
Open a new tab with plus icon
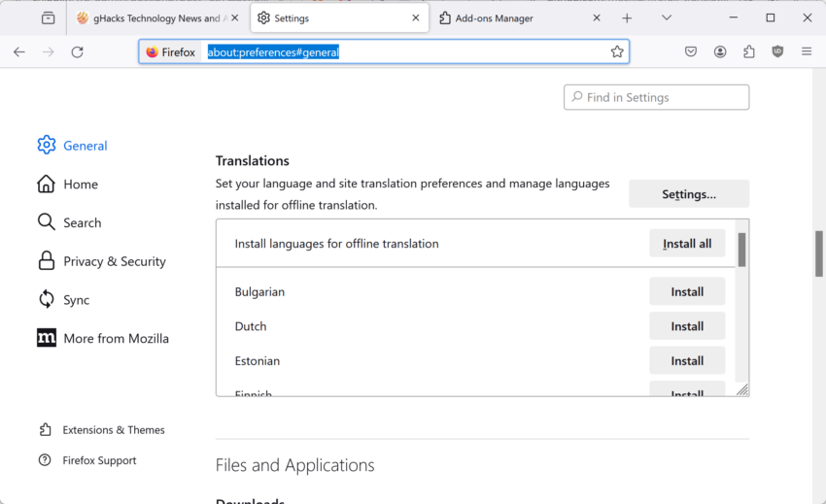[627, 18]
